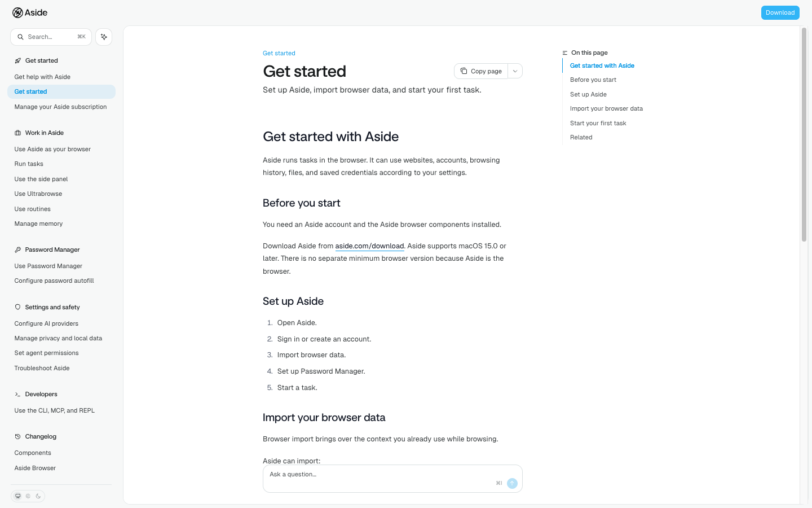Open the AI assistant sparkle icon next to search

[104, 37]
